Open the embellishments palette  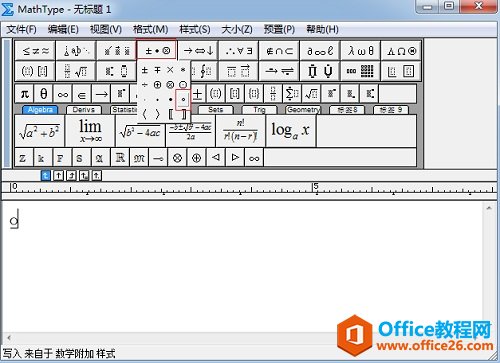(x=117, y=51)
